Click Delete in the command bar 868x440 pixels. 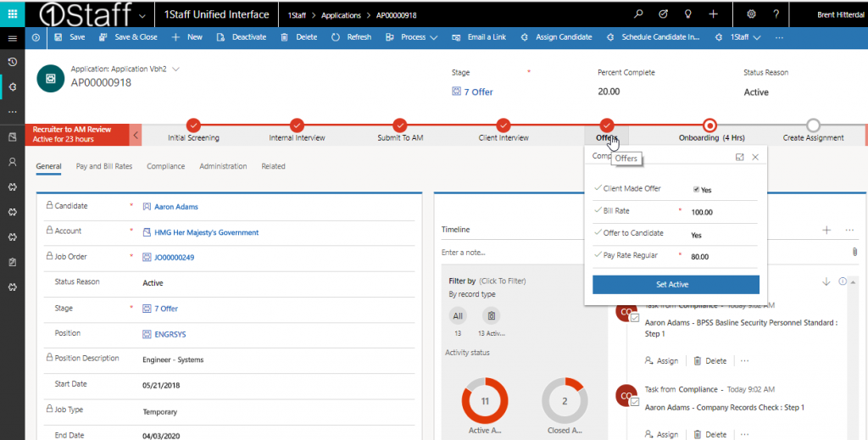coord(299,37)
